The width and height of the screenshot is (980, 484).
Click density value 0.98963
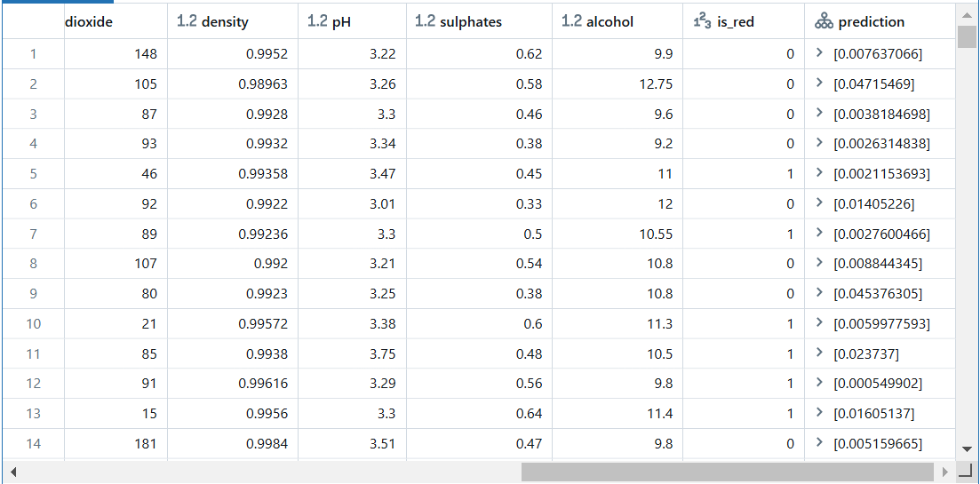[263, 83]
